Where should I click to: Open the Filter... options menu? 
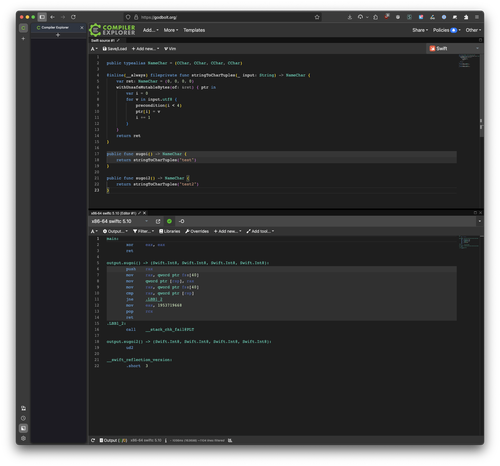coord(144,231)
